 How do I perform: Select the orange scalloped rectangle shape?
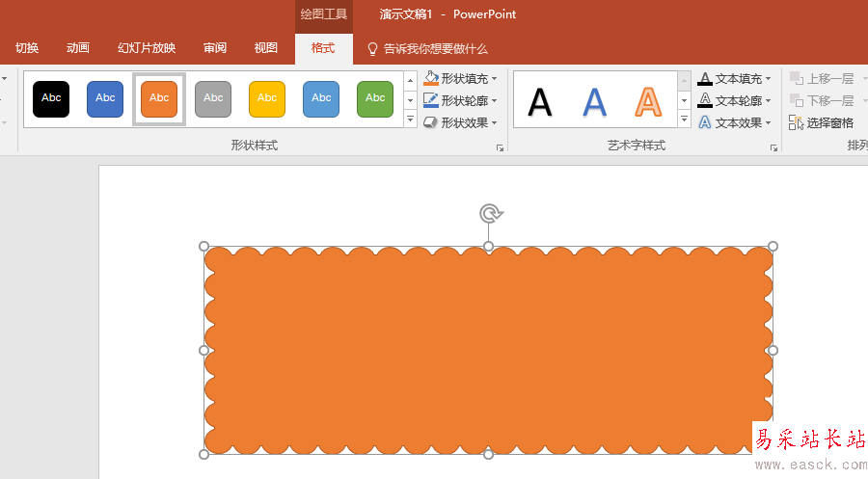[x=488, y=350]
